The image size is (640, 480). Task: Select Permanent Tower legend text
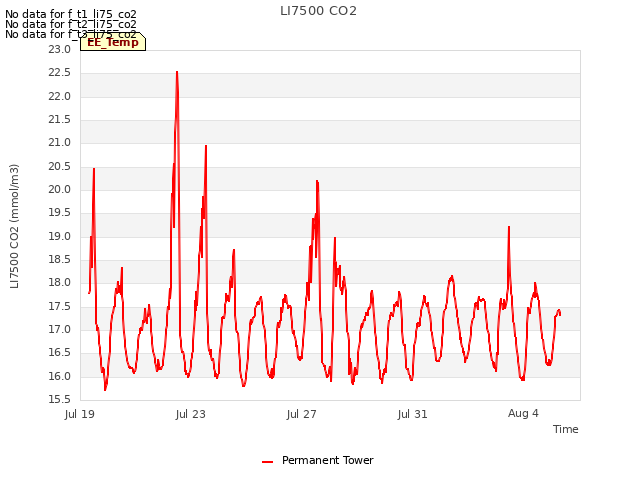coord(328,460)
